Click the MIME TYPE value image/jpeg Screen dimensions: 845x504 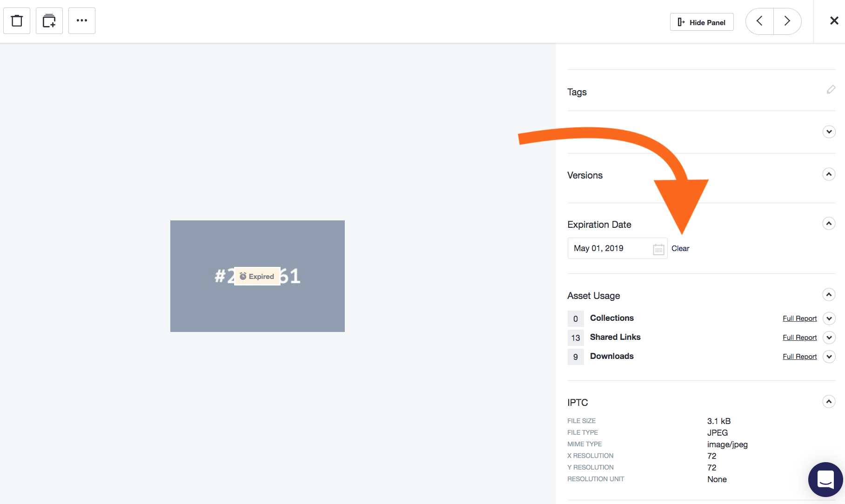(x=727, y=444)
